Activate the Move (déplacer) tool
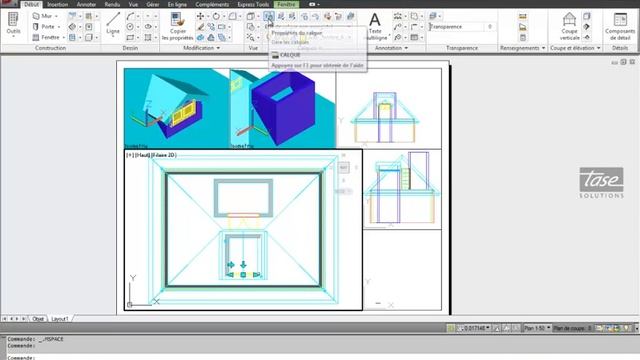The width and height of the screenshot is (640, 360). 200,16
